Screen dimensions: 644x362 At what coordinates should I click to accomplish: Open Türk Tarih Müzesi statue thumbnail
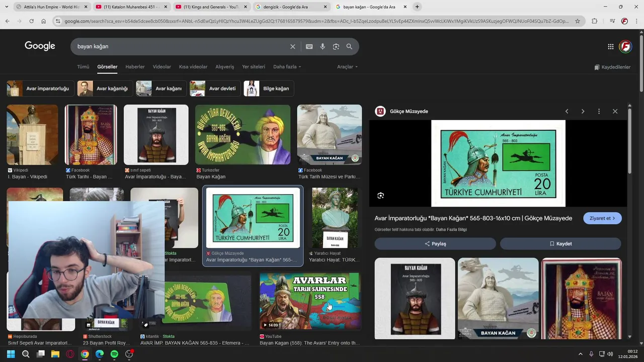[329, 135]
